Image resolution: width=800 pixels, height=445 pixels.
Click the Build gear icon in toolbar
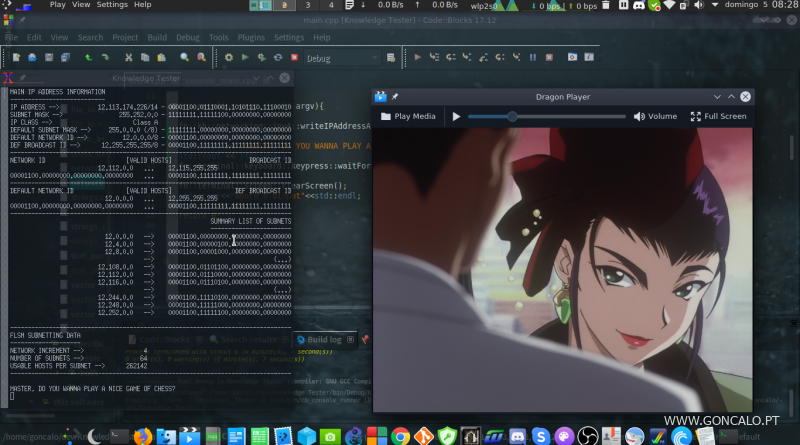(228, 58)
